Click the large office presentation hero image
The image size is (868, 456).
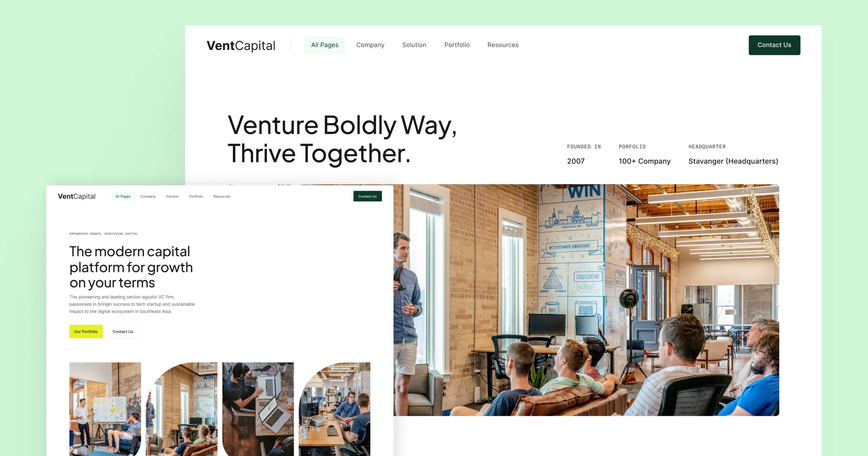click(x=586, y=300)
